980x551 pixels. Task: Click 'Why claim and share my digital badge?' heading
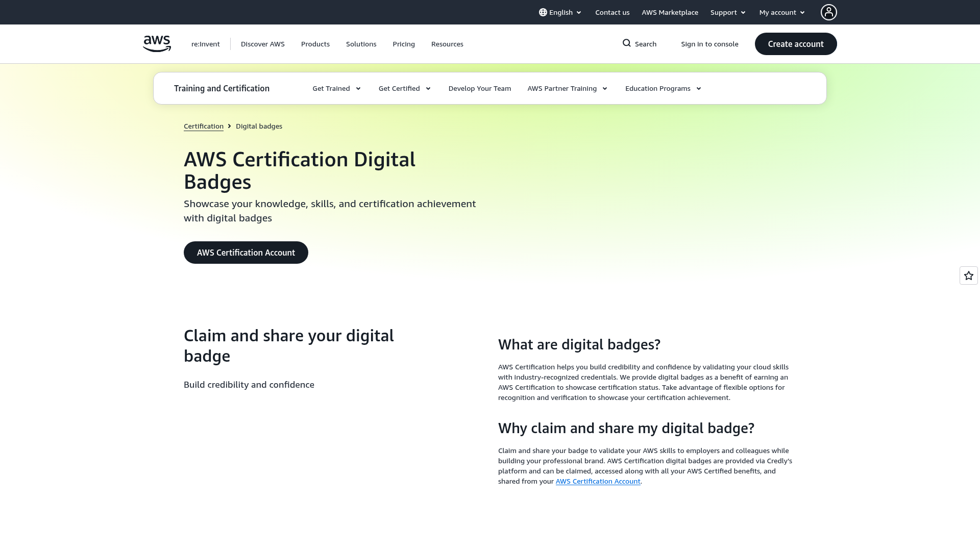click(626, 428)
